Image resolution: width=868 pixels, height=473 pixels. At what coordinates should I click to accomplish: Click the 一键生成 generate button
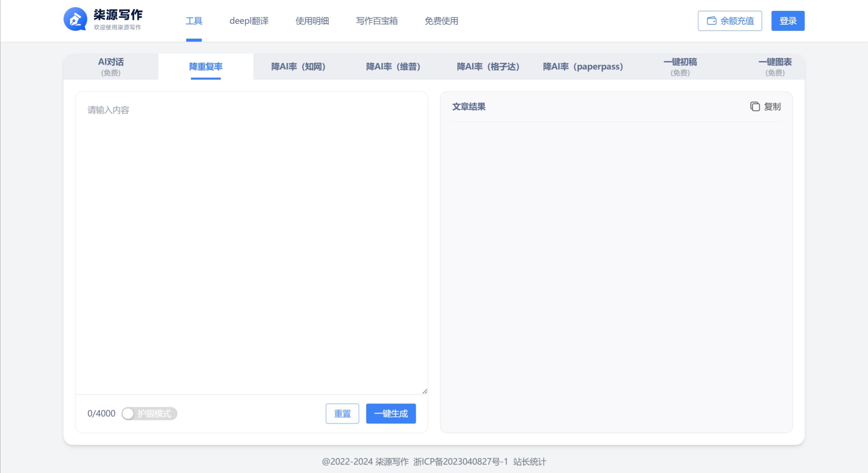click(x=391, y=413)
